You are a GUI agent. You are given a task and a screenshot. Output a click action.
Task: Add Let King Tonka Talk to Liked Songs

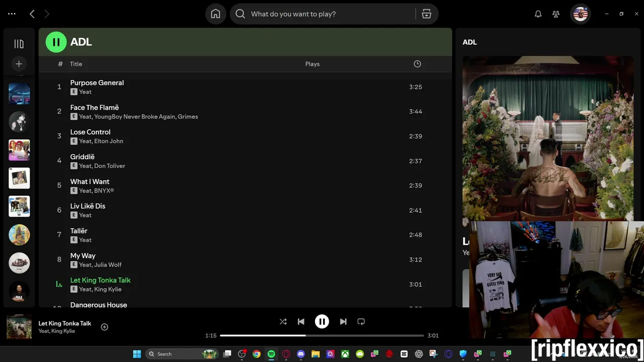click(105, 327)
